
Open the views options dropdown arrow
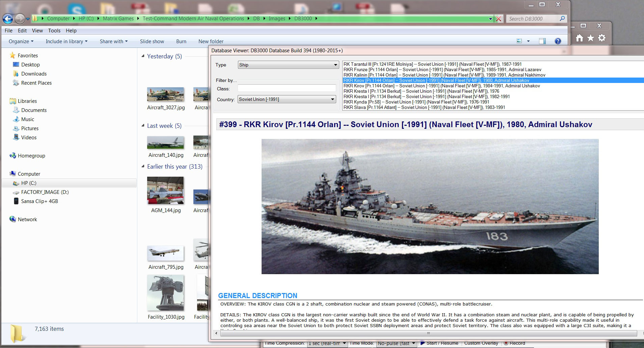[528, 41]
